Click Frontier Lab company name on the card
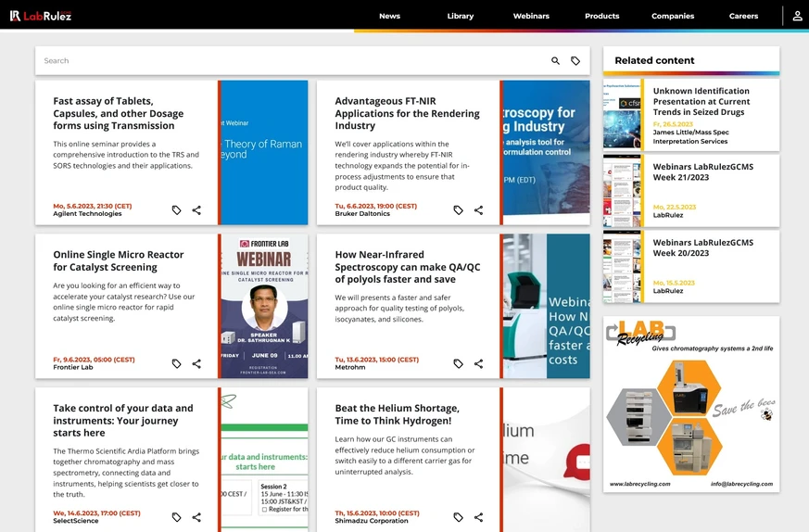The image size is (809, 532). point(73,367)
